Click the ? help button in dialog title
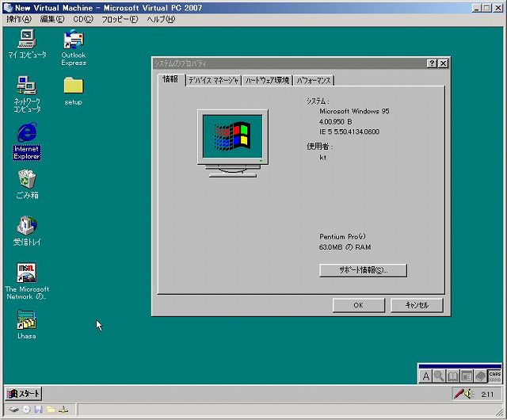 coord(432,63)
